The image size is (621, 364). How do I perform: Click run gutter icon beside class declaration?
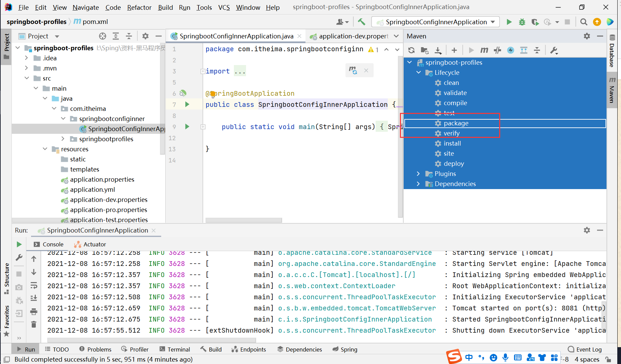tap(187, 104)
